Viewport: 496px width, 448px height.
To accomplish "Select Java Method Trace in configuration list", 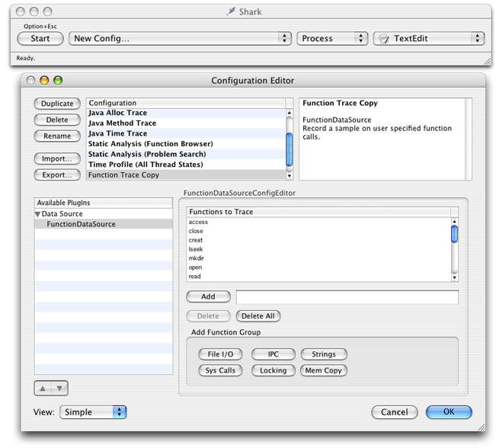I will (x=123, y=123).
